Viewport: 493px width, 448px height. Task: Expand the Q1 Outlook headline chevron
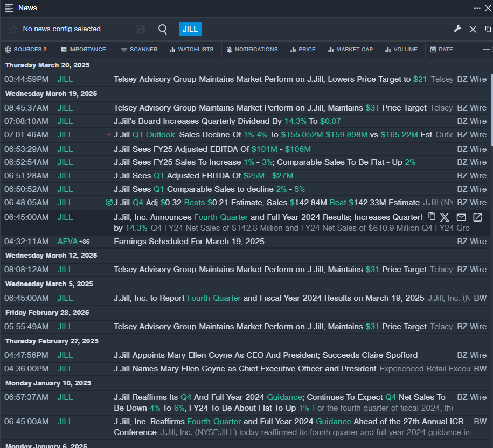pos(109,135)
